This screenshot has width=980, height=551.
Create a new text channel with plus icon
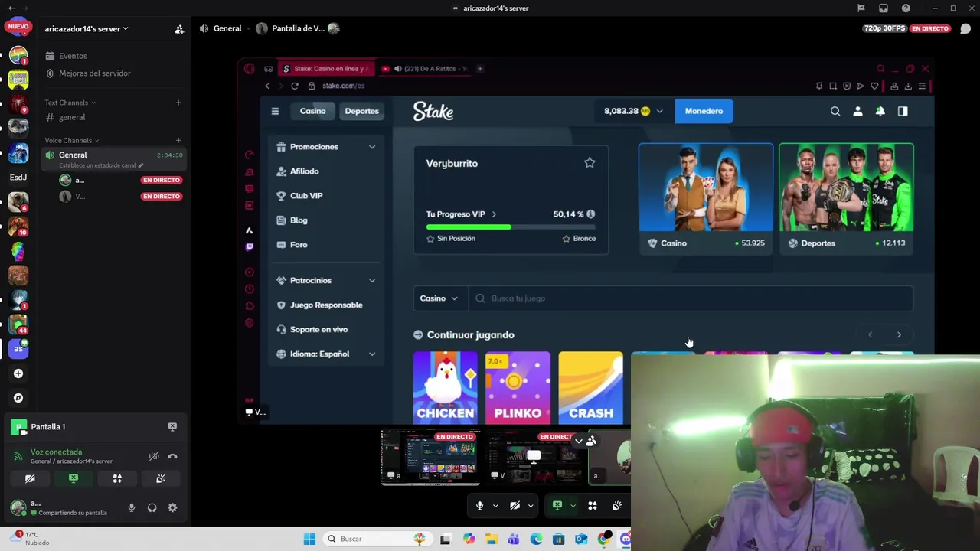[x=178, y=103]
